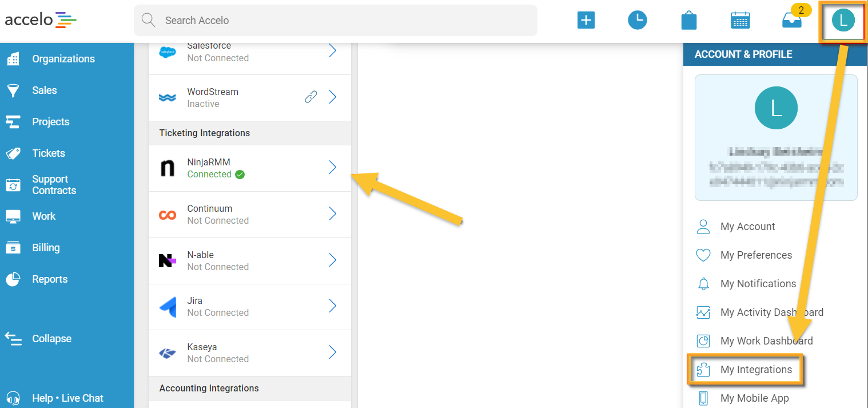This screenshot has width=868, height=408.
Task: Click the Accelo logo
Action: tap(40, 19)
